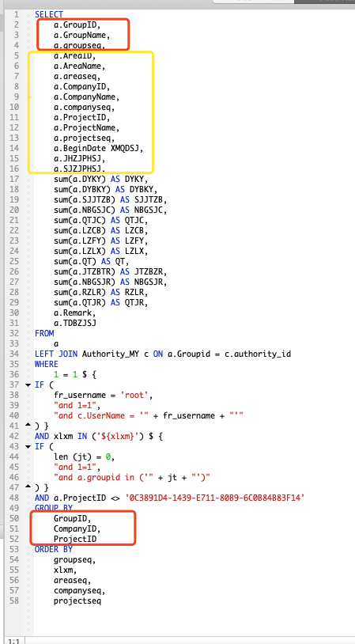Click the SELECT keyword on line 1
Viewport: 355px width, 644px height.
(x=49, y=14)
